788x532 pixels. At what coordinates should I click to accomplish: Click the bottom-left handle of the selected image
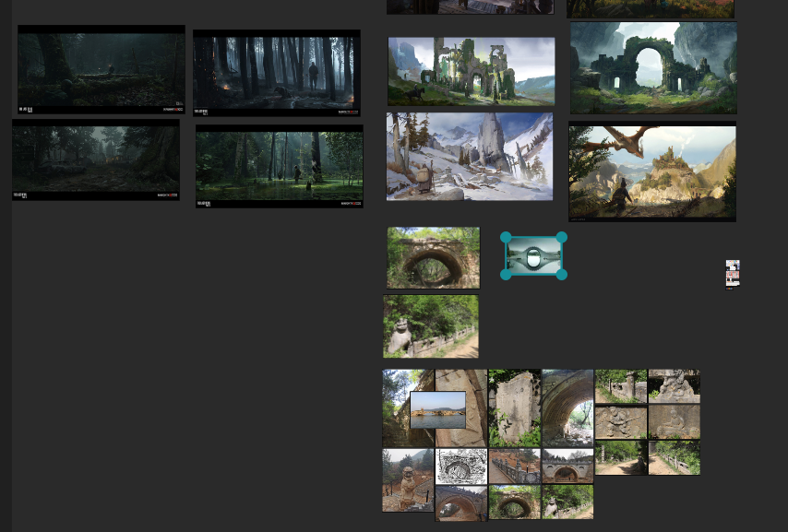(506, 274)
